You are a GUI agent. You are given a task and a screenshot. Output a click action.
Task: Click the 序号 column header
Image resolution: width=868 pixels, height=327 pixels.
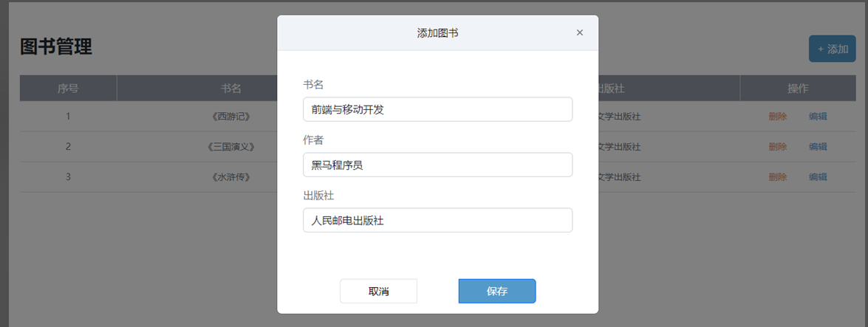tap(68, 88)
